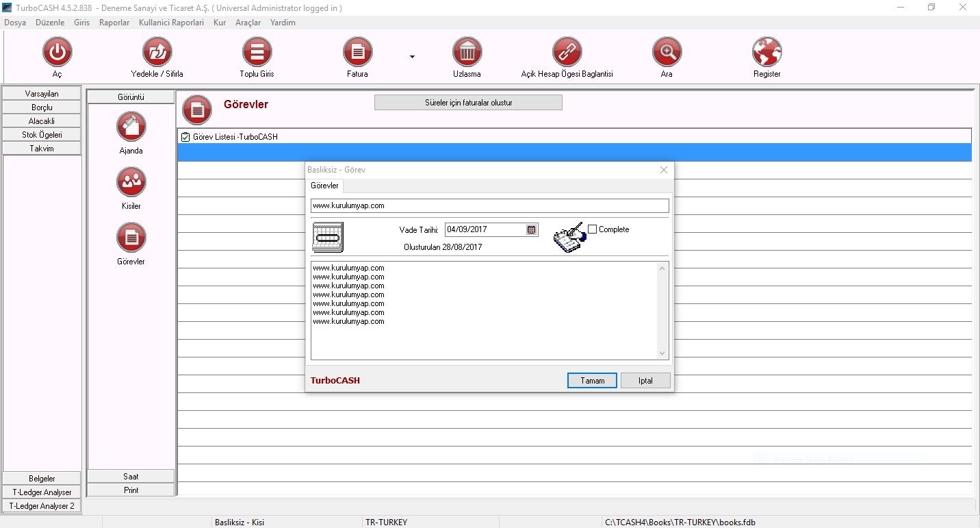Open the Ara search icon
This screenshot has width=980, height=528.
pos(667,52)
